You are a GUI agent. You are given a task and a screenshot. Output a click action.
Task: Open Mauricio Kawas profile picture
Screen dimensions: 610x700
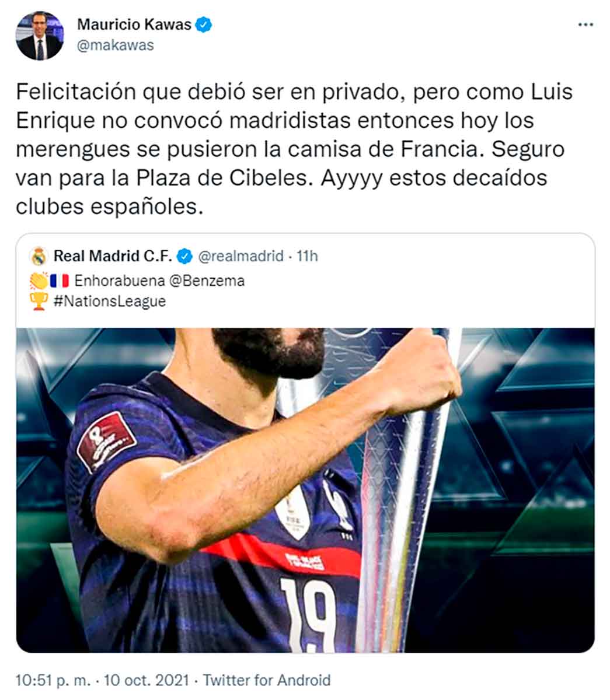tap(39, 36)
